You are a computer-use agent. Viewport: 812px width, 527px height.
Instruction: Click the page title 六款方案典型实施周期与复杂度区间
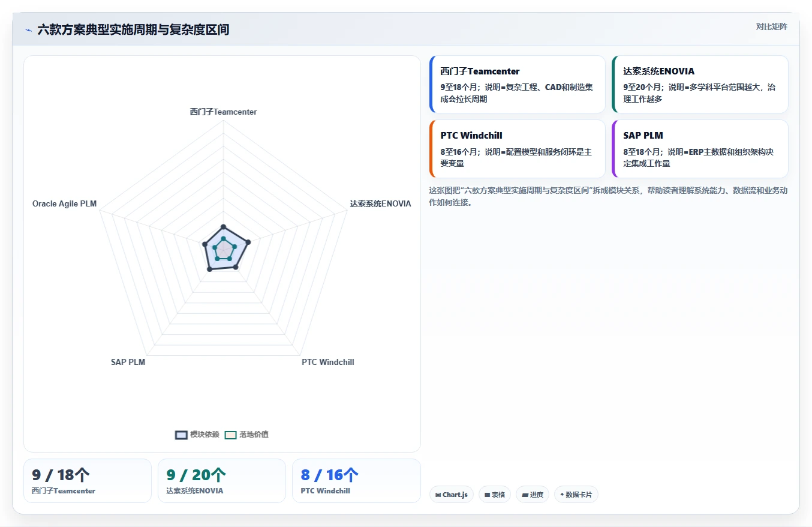coord(133,29)
